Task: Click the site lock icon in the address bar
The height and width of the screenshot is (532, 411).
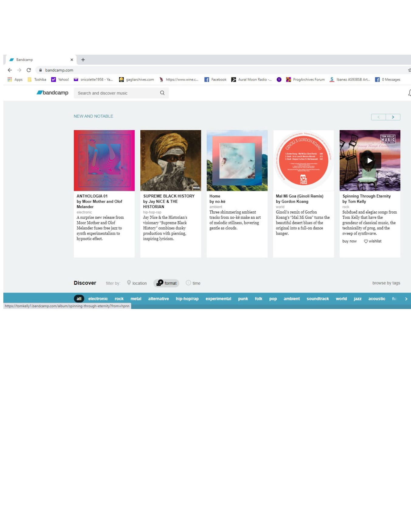Action: pos(40,70)
